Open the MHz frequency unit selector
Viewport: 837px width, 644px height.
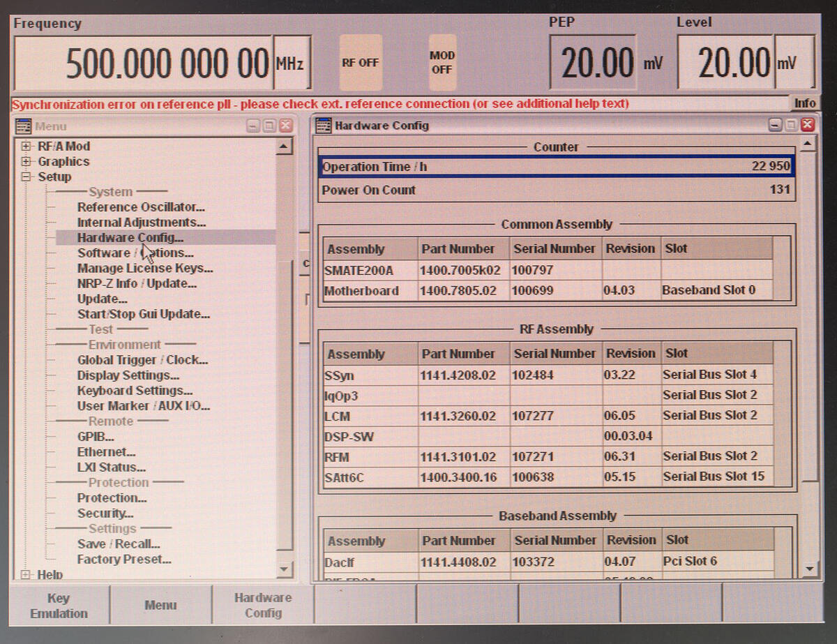pos(291,63)
